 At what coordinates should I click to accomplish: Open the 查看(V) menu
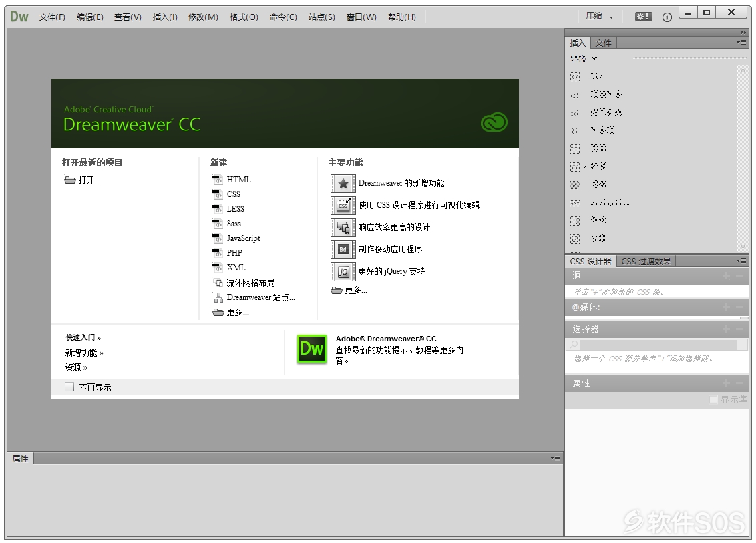(x=128, y=17)
